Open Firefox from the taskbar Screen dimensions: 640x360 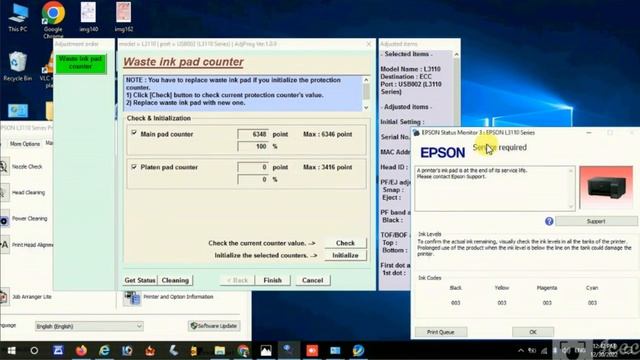(81, 351)
